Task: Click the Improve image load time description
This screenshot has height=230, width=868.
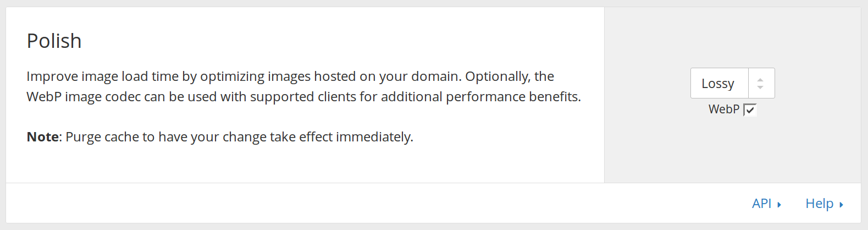Action: (x=290, y=76)
